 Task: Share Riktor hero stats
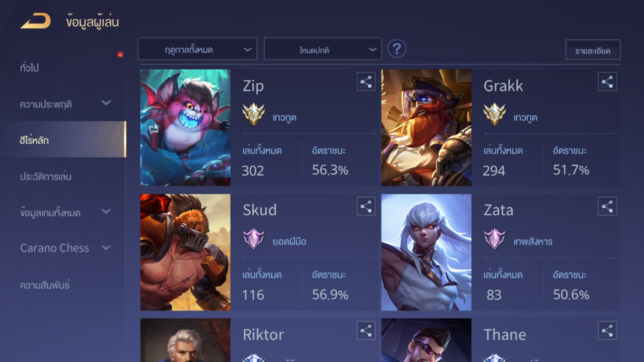pyautogui.click(x=366, y=331)
